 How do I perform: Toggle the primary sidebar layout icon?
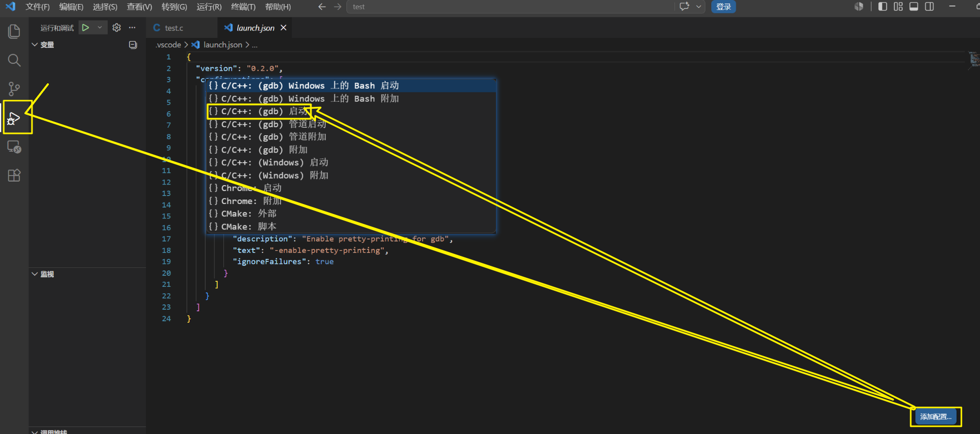coord(882,6)
